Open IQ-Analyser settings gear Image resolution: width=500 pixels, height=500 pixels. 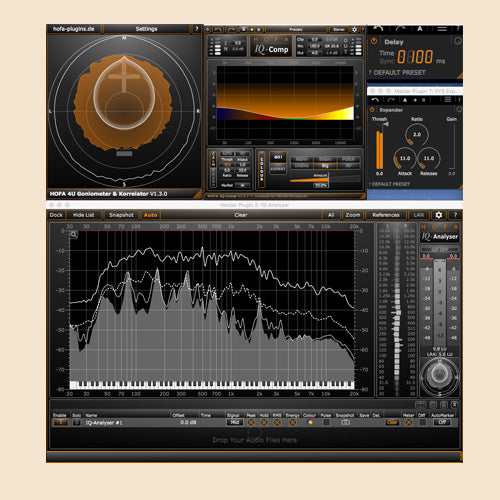439,215
